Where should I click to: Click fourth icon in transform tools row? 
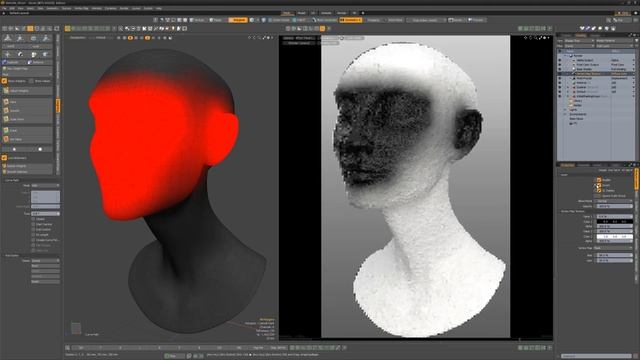(x=46, y=54)
